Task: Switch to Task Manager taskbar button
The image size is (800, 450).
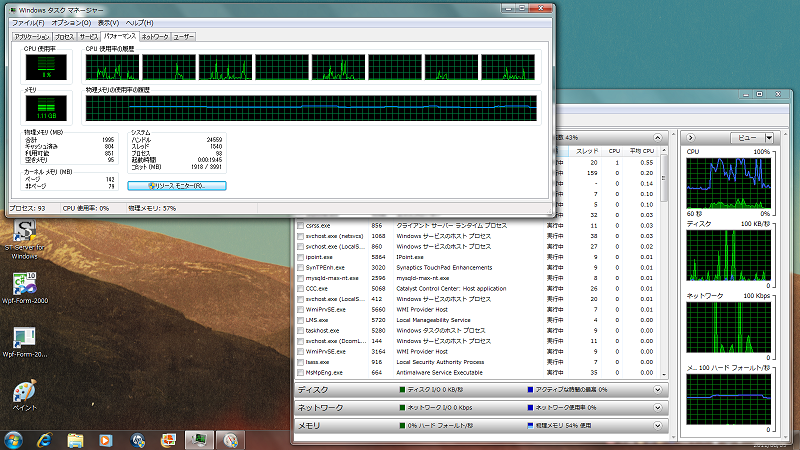Action: click(x=199, y=440)
